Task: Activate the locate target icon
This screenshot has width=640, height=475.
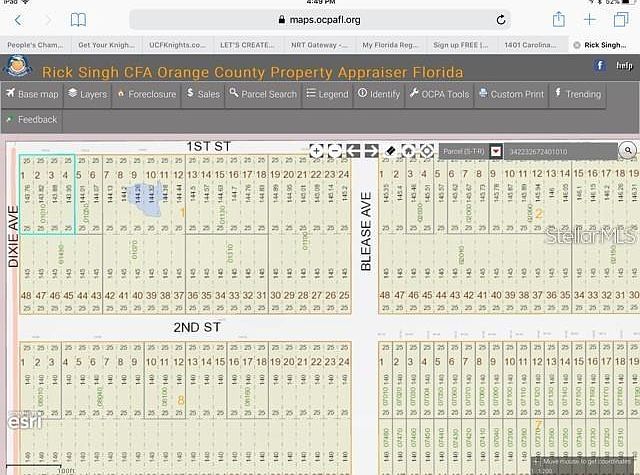Action: [427, 151]
